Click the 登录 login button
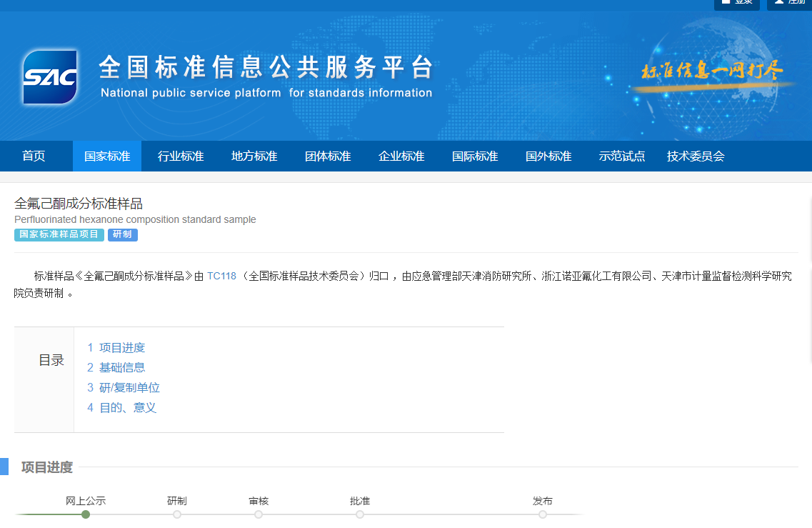The width and height of the screenshot is (812, 528). [736, 3]
